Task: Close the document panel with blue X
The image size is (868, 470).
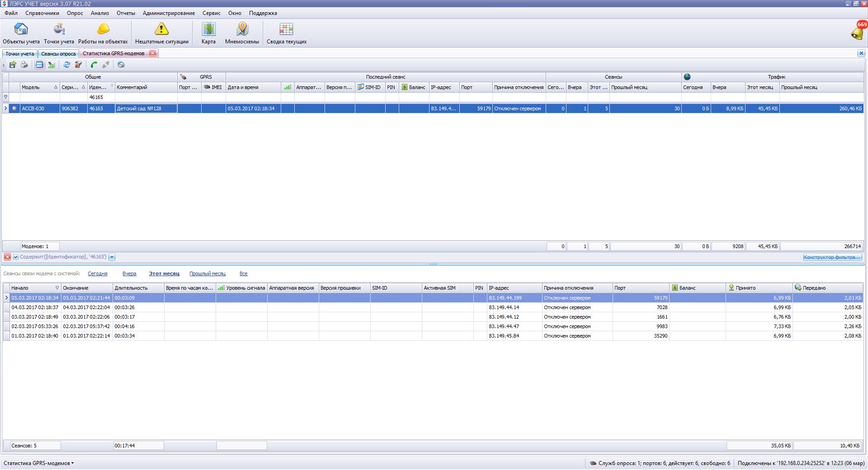Action: pyautogui.click(x=861, y=53)
